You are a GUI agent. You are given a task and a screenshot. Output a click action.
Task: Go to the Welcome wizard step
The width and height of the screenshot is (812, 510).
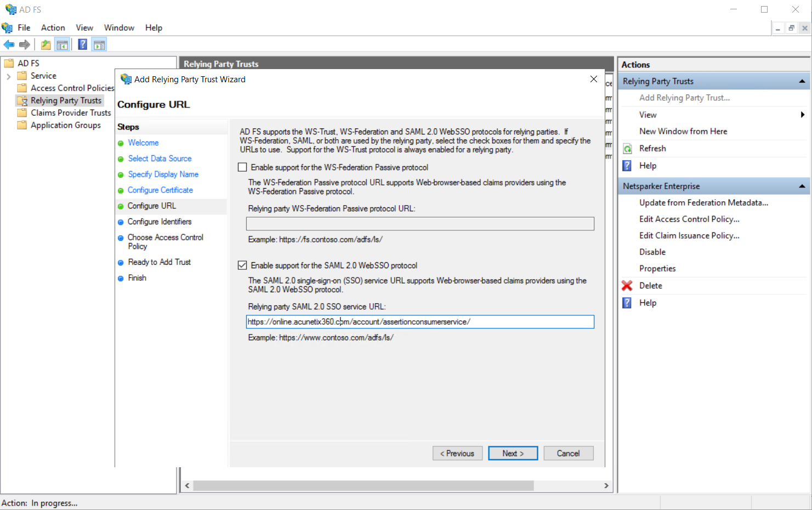(144, 143)
